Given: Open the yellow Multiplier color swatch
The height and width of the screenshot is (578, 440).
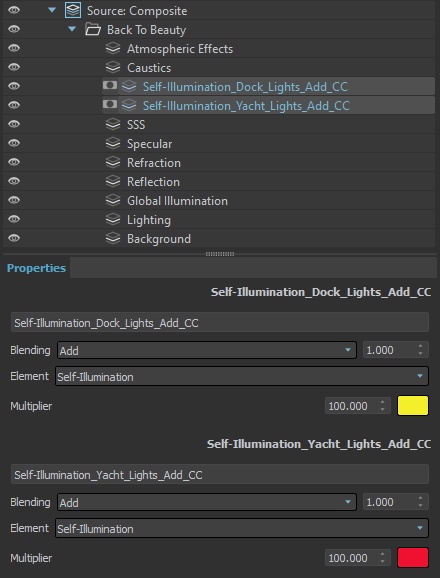Looking at the screenshot, I should pos(413,406).
